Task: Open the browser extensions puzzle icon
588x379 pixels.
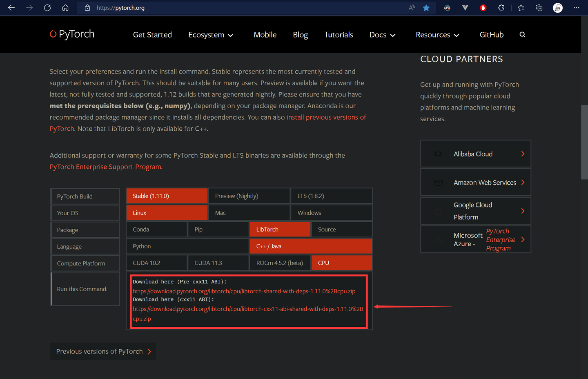Action: pos(501,8)
